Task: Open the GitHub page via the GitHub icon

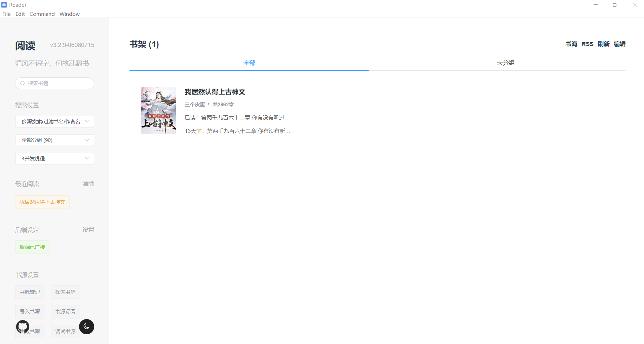Action: coord(22,327)
